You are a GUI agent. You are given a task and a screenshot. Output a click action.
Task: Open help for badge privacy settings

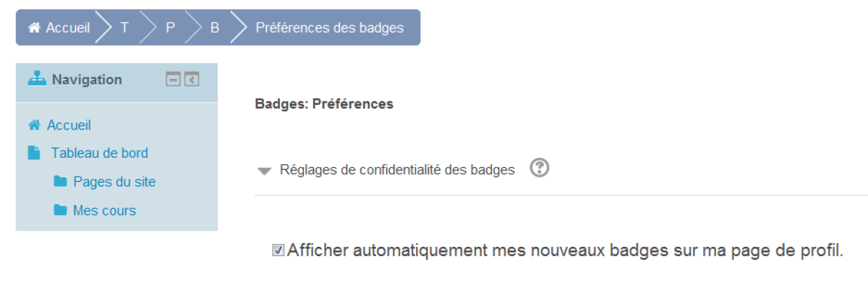[540, 168]
